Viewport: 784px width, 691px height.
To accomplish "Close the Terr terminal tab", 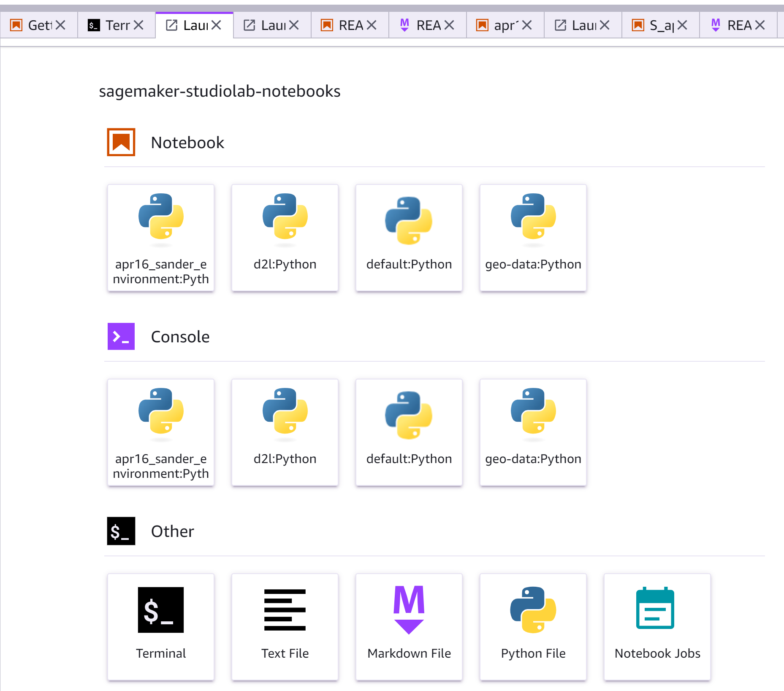I will [138, 25].
